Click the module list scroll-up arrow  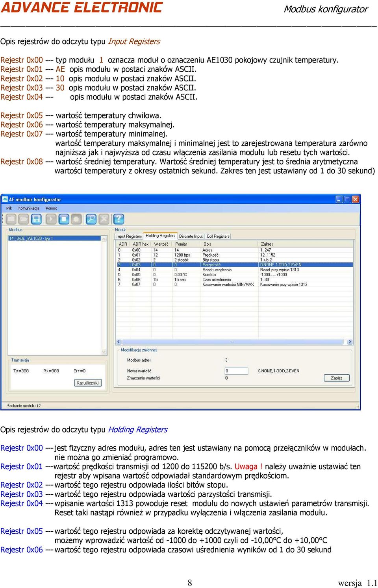104,239
